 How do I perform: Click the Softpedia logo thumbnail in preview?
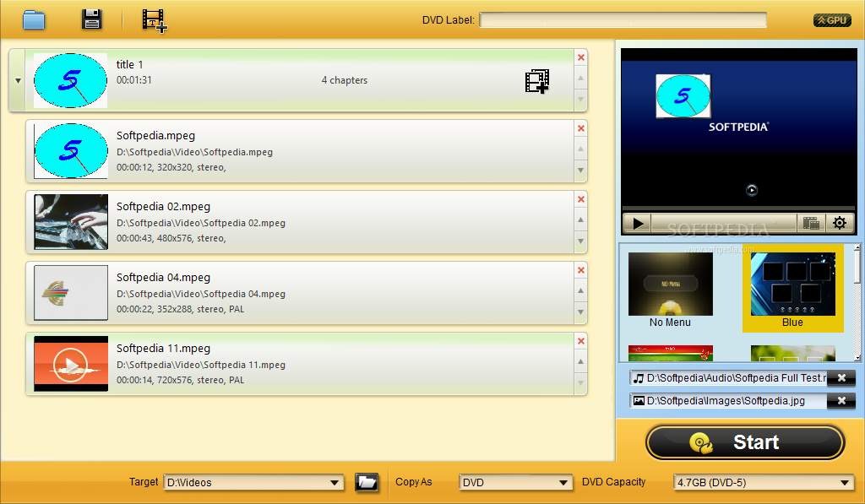(683, 96)
